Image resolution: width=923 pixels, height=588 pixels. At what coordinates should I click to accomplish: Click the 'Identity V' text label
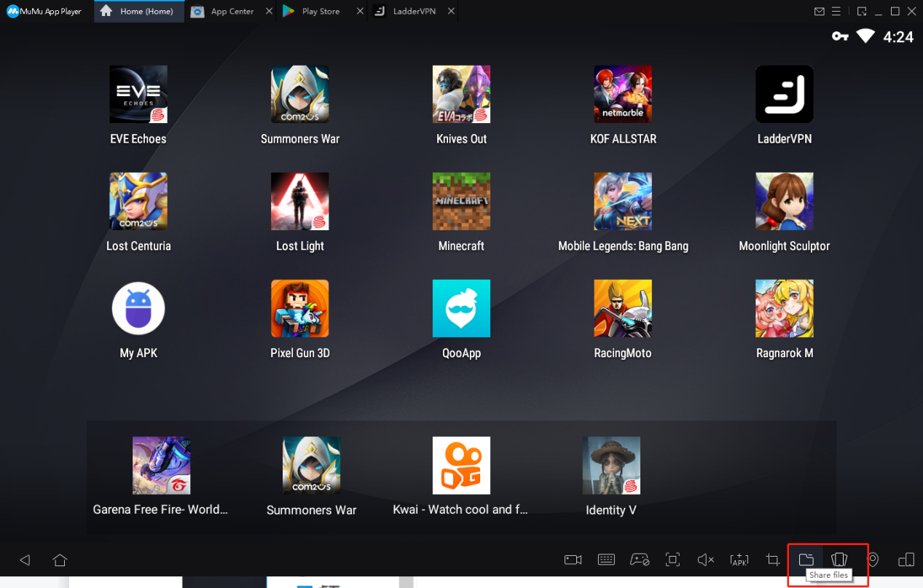[x=611, y=510]
